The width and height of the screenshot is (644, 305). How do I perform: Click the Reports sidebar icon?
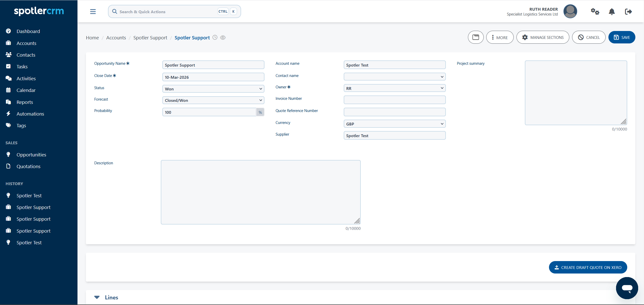(8, 102)
